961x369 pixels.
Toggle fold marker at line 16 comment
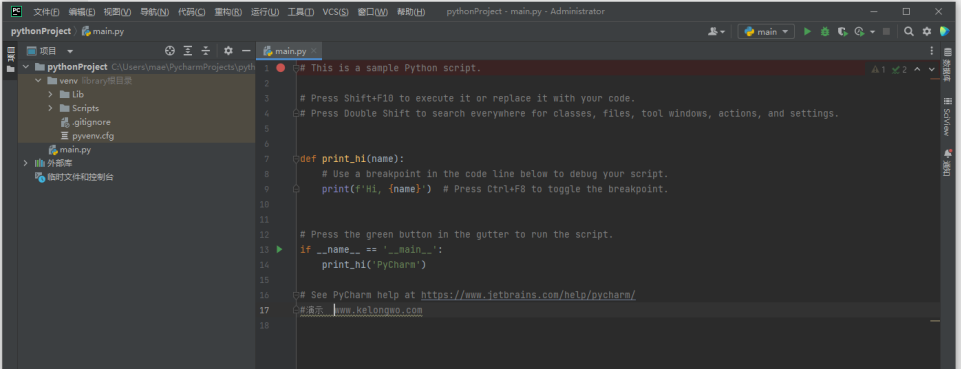[296, 295]
